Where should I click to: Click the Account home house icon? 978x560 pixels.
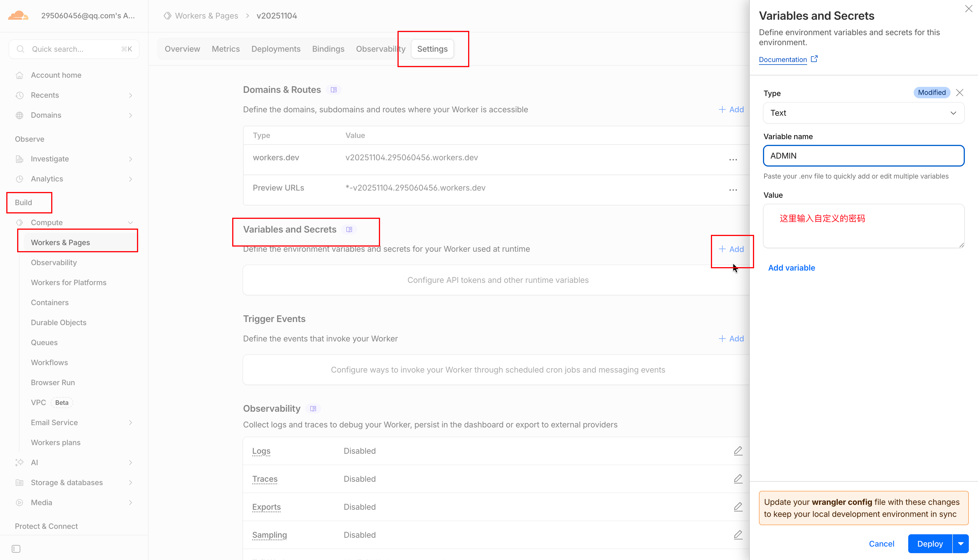coord(20,75)
